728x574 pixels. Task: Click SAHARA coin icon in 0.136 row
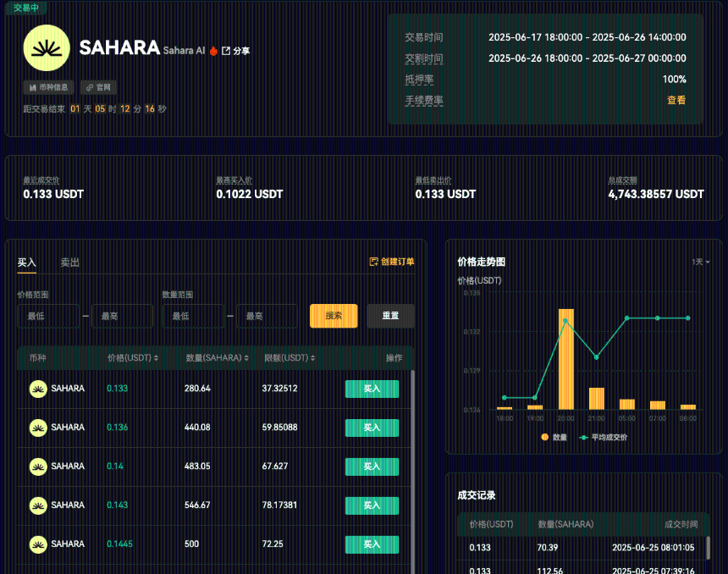click(38, 428)
